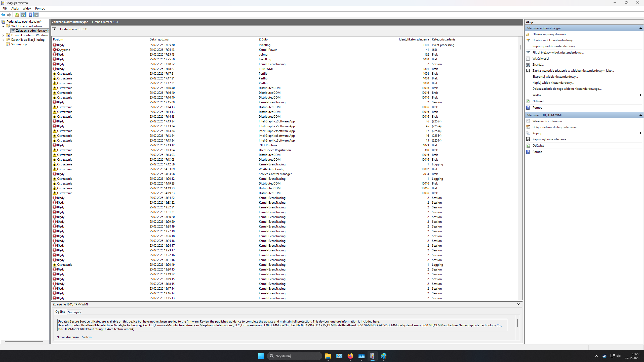Collapse the Widoki niestandardowe tree node
Screen dimensions: 644x362
[3, 26]
